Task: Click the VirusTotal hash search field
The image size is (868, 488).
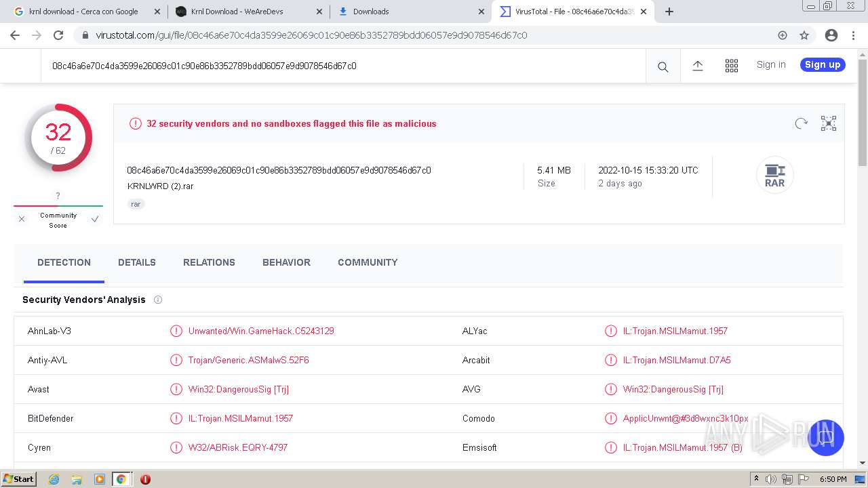Action: (x=343, y=66)
